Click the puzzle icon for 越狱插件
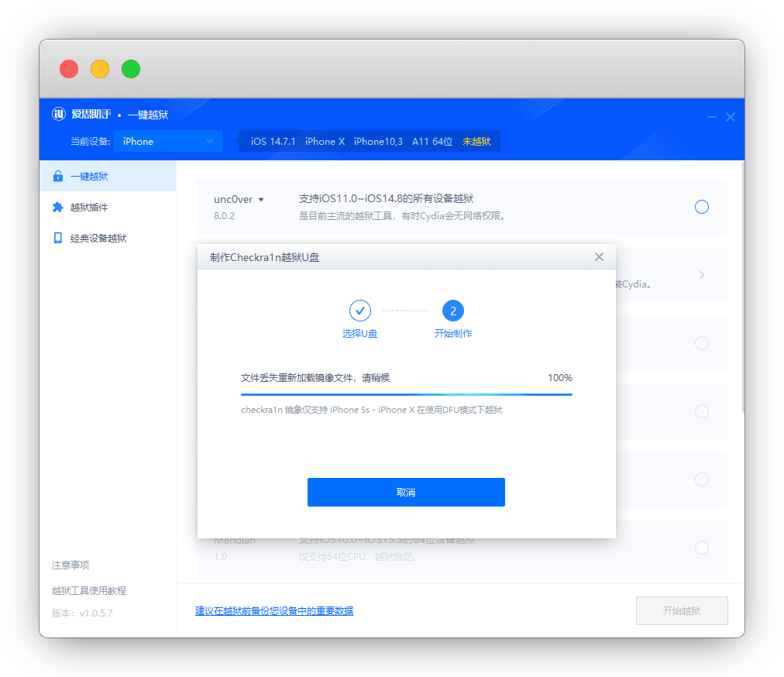The image size is (784, 677). pos(57,208)
